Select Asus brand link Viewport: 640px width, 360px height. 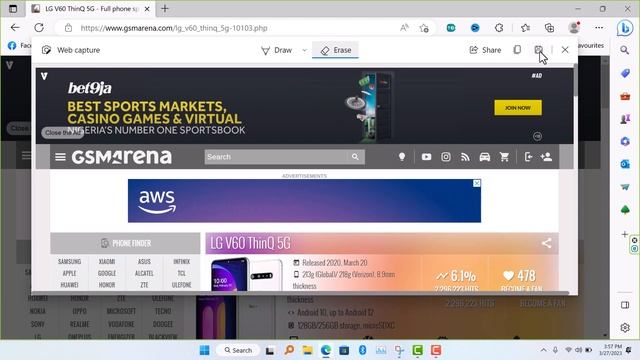tap(144, 262)
